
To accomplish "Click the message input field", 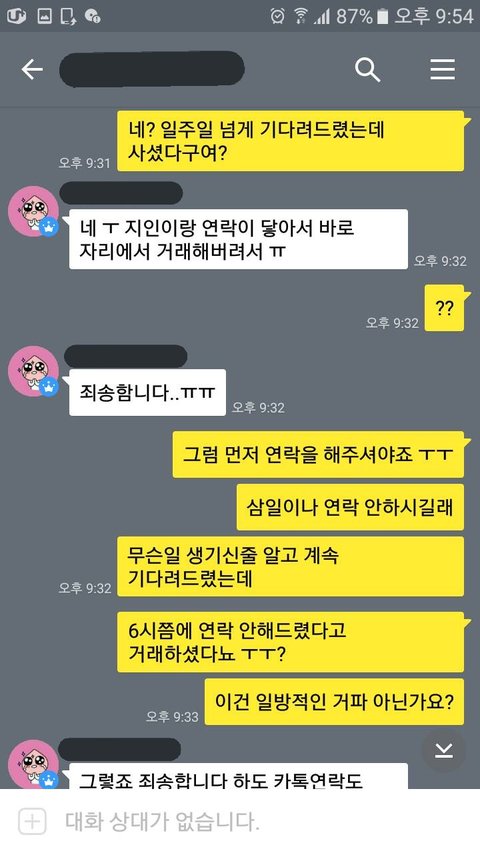I will (x=240, y=821).
